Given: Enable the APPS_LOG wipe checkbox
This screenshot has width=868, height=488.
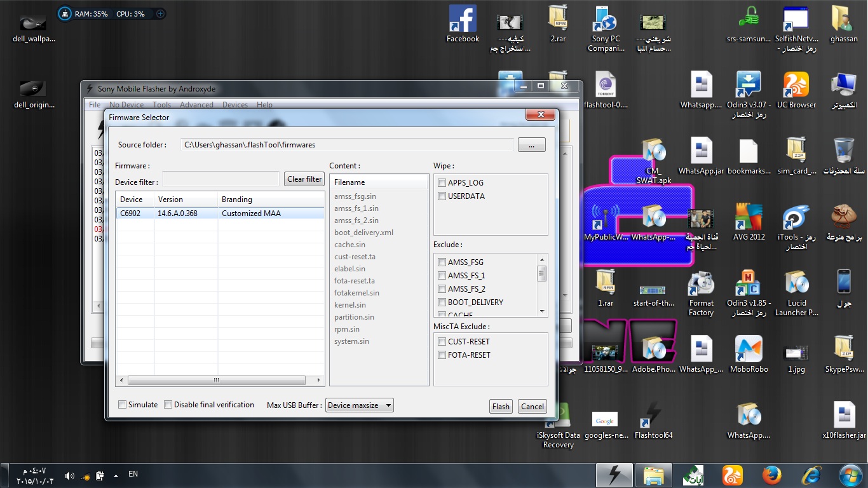Looking at the screenshot, I should [442, 183].
